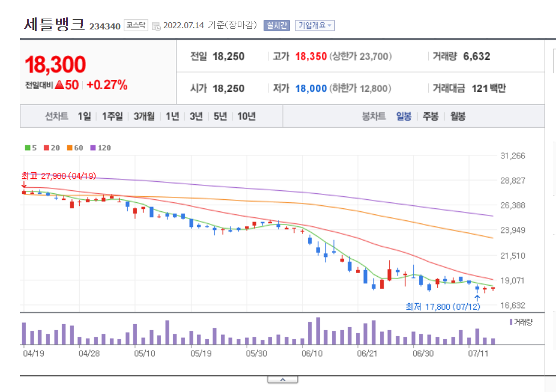556x392 pixels.
Task: Click the 최저 17,800 (07/12) chart label
Action: 443,307
